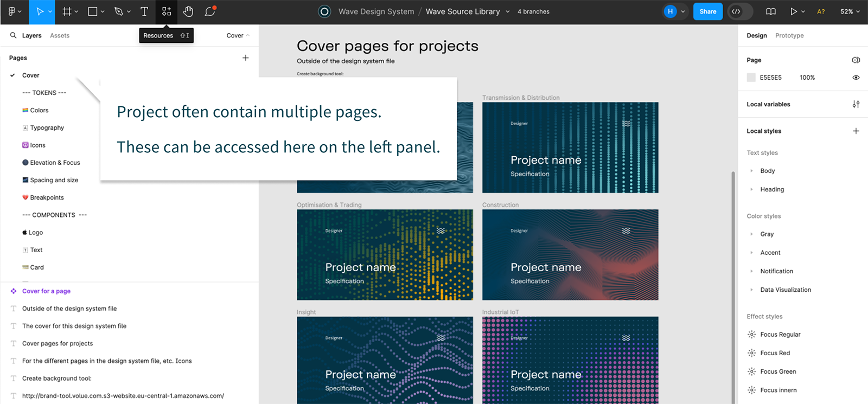868x404 pixels.
Task: Select the Construction cover frame
Action: click(x=570, y=255)
